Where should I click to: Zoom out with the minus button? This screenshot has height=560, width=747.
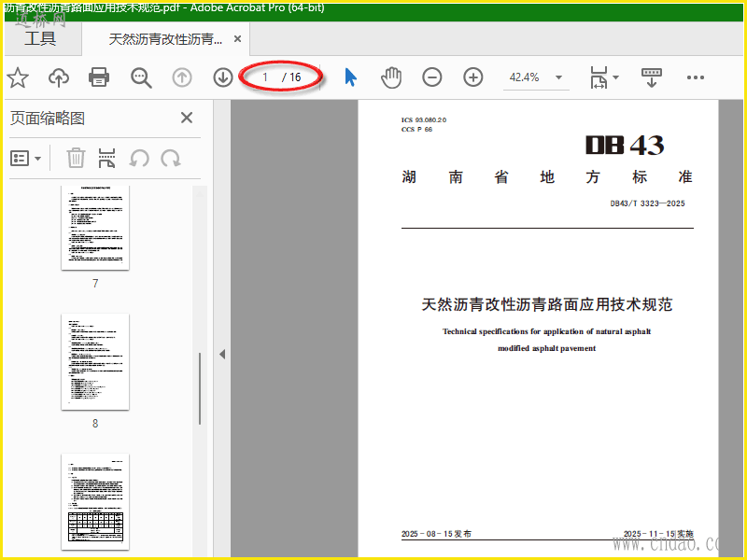[432, 77]
